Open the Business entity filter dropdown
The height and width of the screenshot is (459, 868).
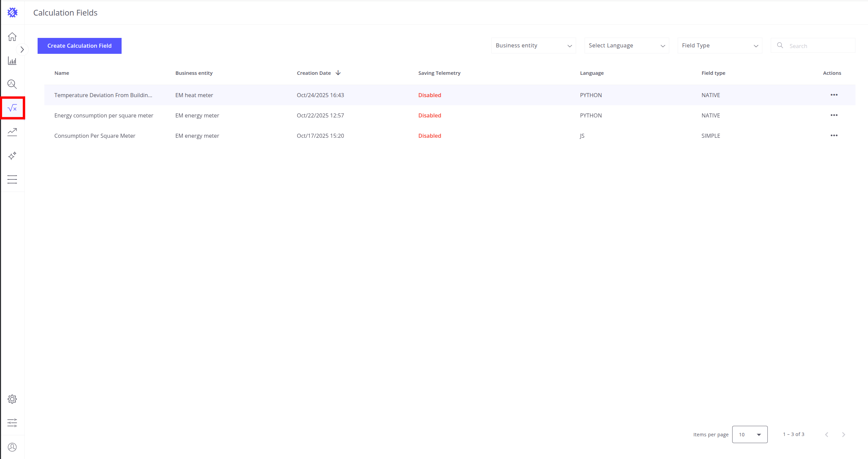pos(533,45)
